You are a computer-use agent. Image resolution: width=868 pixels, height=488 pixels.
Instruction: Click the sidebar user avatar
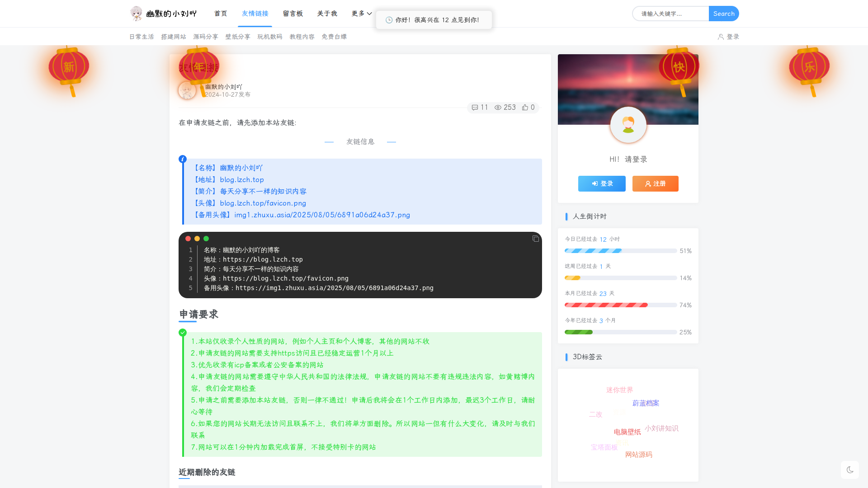(x=628, y=125)
